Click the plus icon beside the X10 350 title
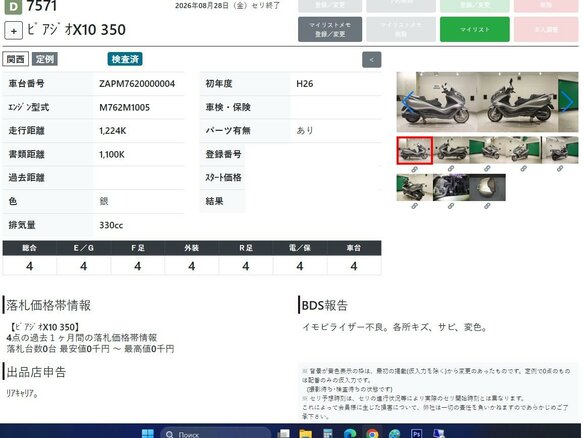 [x=13, y=31]
